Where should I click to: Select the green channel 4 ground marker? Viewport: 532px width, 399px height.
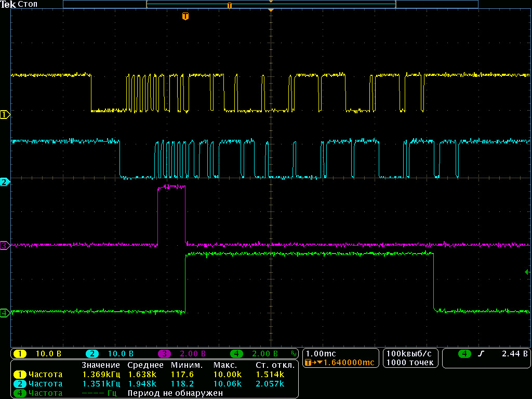(5, 313)
